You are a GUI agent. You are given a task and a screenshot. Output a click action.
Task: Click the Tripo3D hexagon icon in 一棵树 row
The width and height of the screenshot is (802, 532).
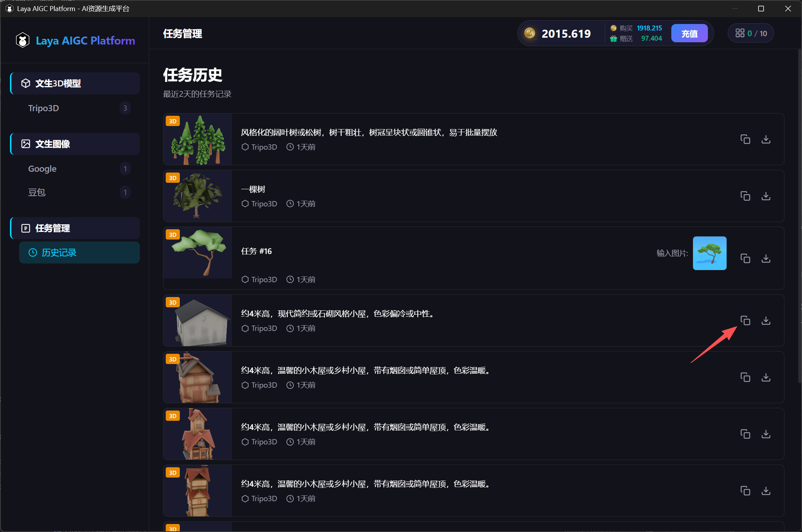point(245,204)
